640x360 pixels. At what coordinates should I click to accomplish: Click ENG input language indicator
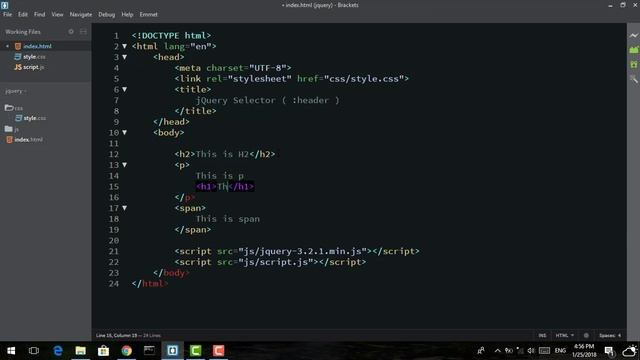(560, 351)
